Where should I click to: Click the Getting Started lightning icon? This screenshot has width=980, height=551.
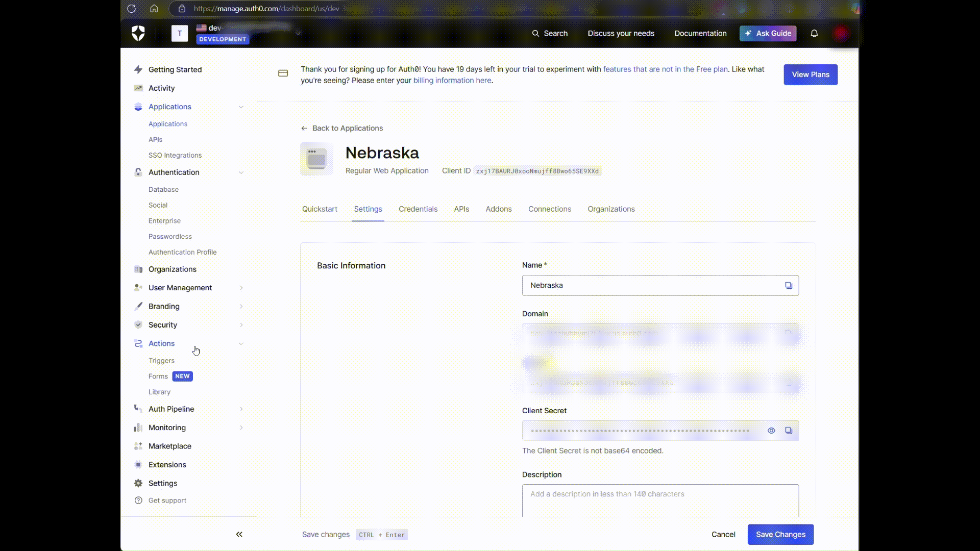tap(138, 69)
